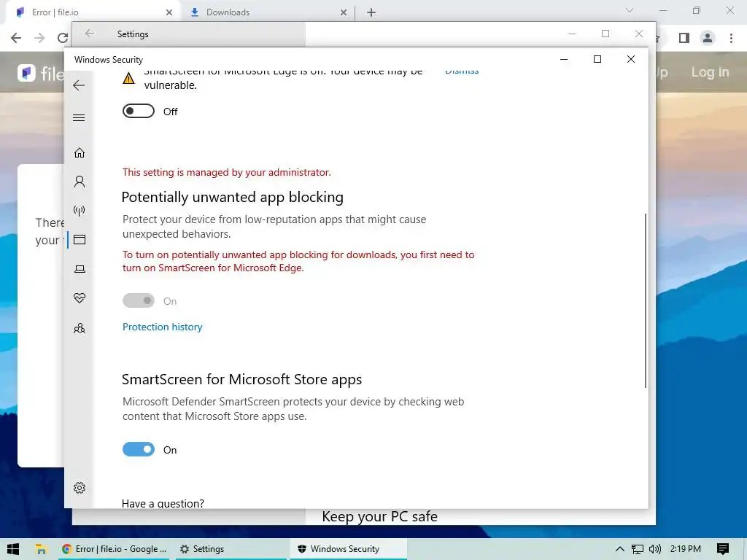Viewport: 747px width, 560px height.
Task: Open the Home section in the sidebar
Action: pos(80,153)
